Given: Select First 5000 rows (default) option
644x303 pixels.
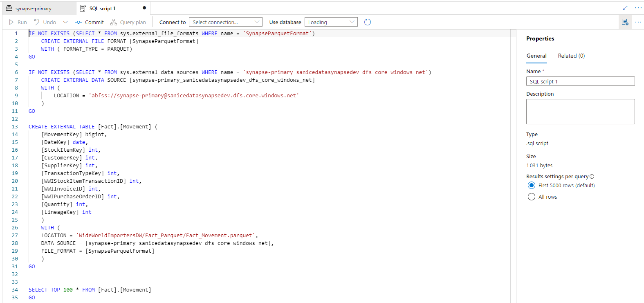Looking at the screenshot, I should pyautogui.click(x=532, y=185).
